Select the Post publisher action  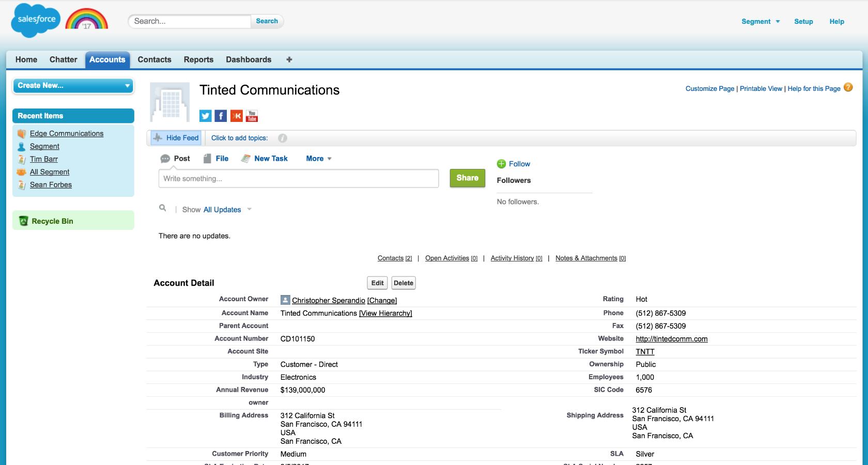coord(175,159)
